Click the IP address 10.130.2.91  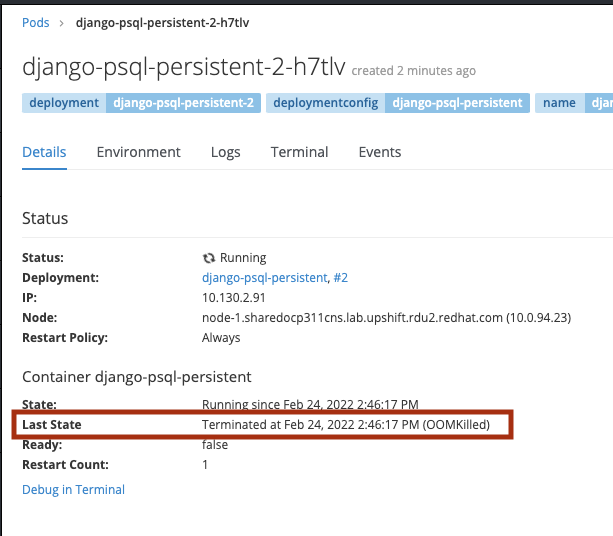point(236,297)
